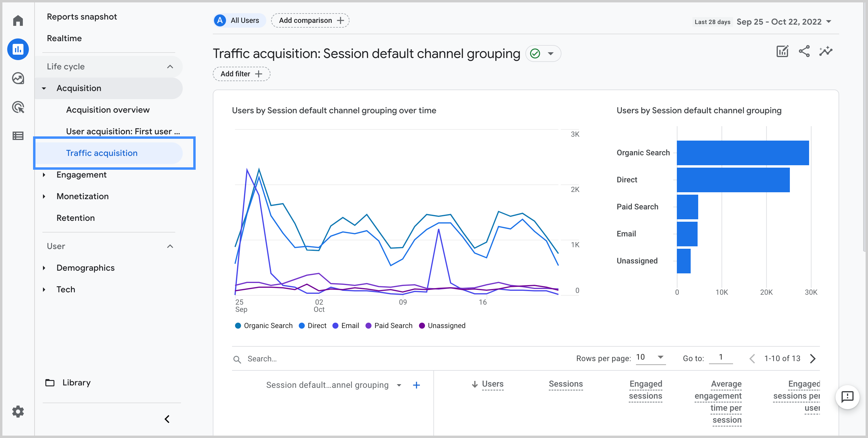This screenshot has height=438, width=868.
Task: Click the Add filter button
Action: tap(241, 74)
